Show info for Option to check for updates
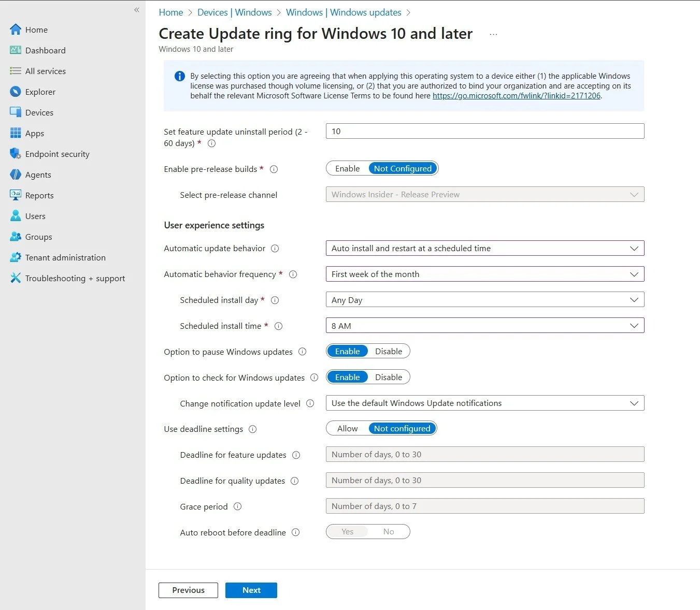This screenshot has width=700, height=610. (x=314, y=377)
